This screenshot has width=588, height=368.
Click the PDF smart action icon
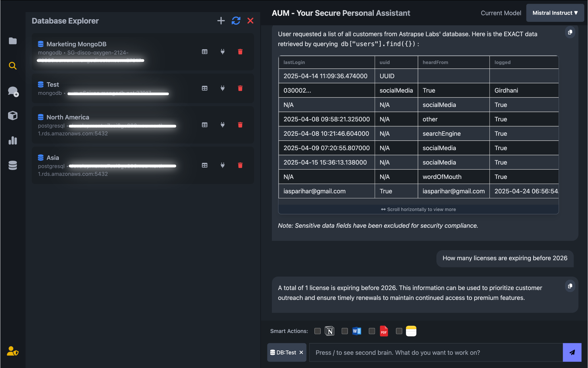coord(384,331)
